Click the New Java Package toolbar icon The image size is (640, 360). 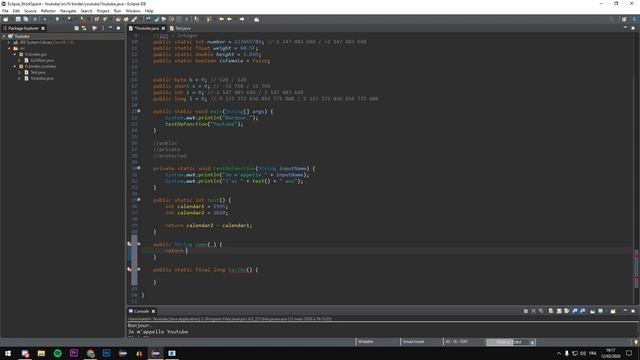tap(97, 19)
